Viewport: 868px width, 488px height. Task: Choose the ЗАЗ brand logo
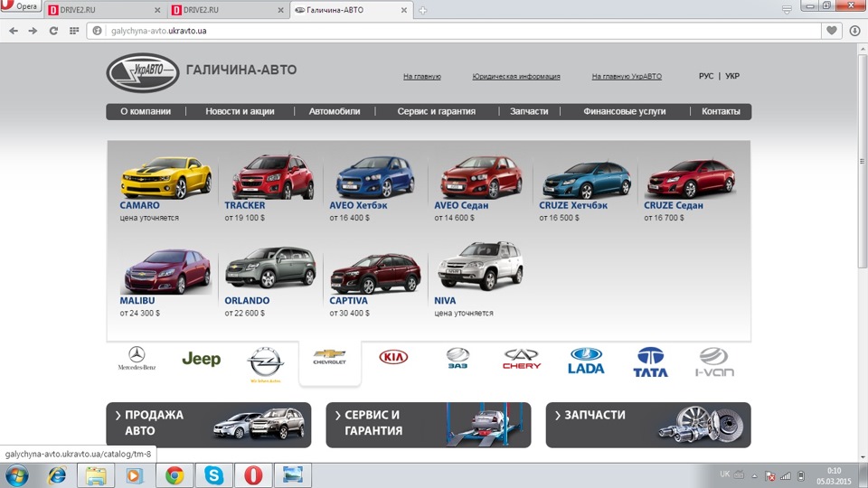pos(458,358)
